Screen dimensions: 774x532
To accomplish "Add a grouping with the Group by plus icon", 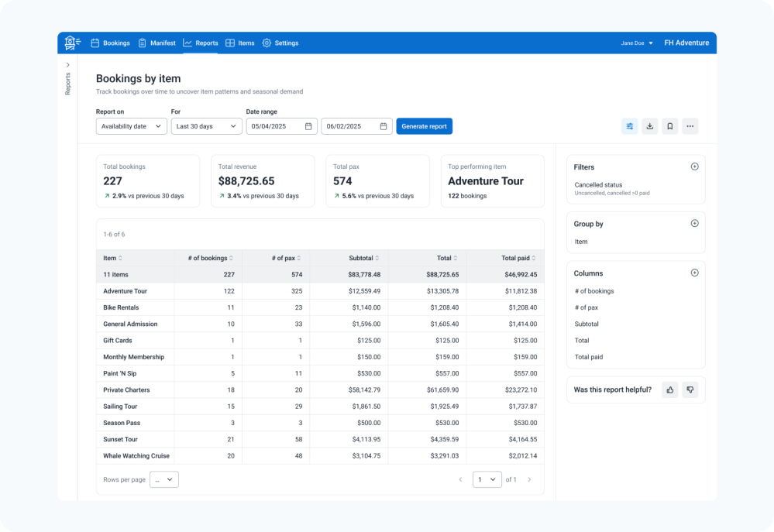I will (x=694, y=223).
